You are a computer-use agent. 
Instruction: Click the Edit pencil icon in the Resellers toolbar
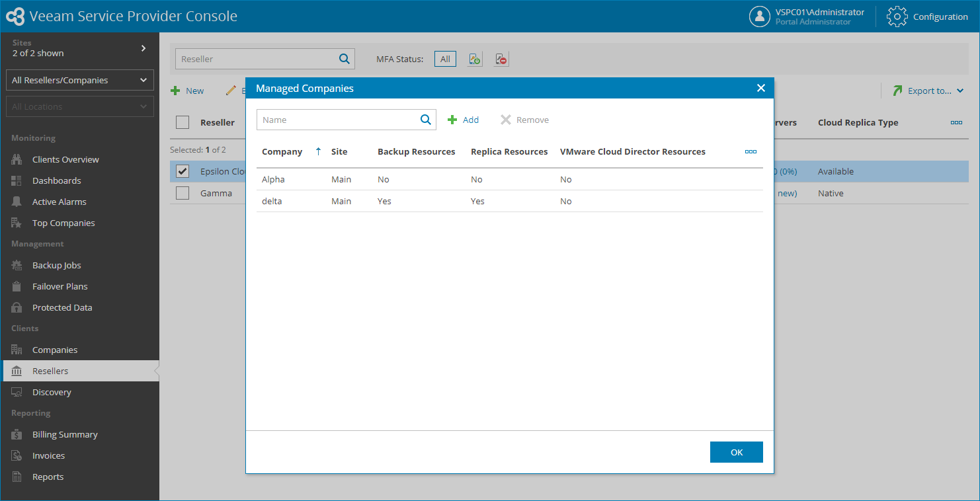pyautogui.click(x=231, y=91)
